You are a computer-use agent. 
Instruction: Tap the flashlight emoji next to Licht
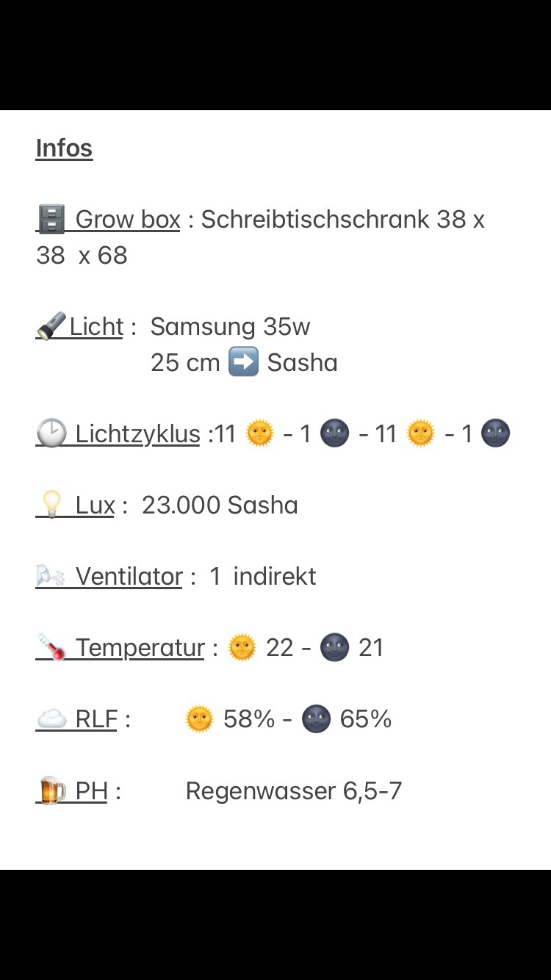(51, 326)
